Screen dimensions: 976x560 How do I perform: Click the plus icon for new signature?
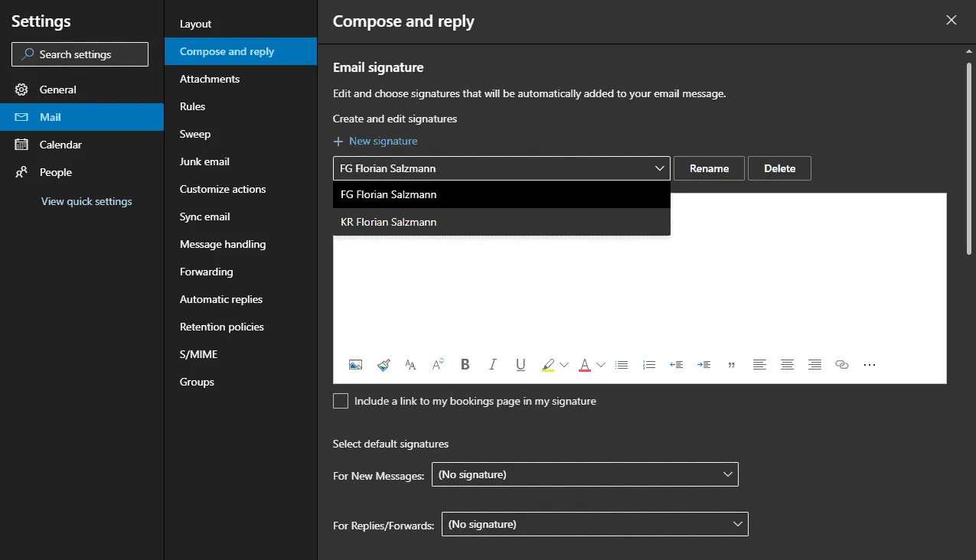click(x=338, y=142)
